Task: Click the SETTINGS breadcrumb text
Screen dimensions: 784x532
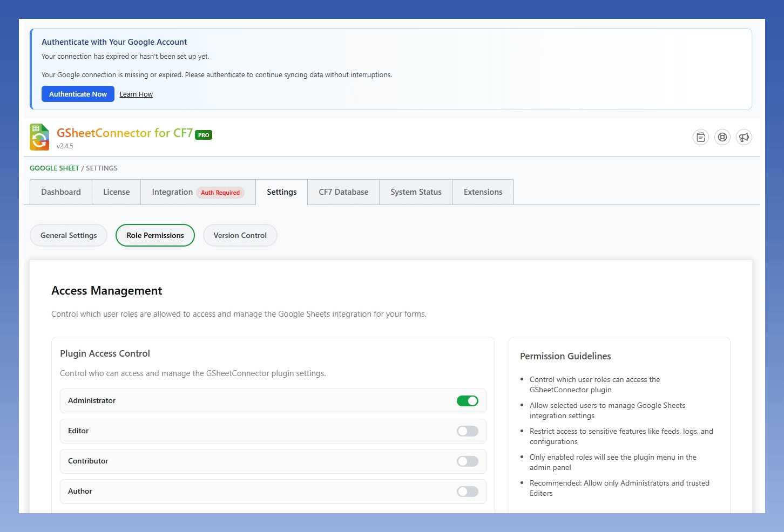Action: (102, 168)
